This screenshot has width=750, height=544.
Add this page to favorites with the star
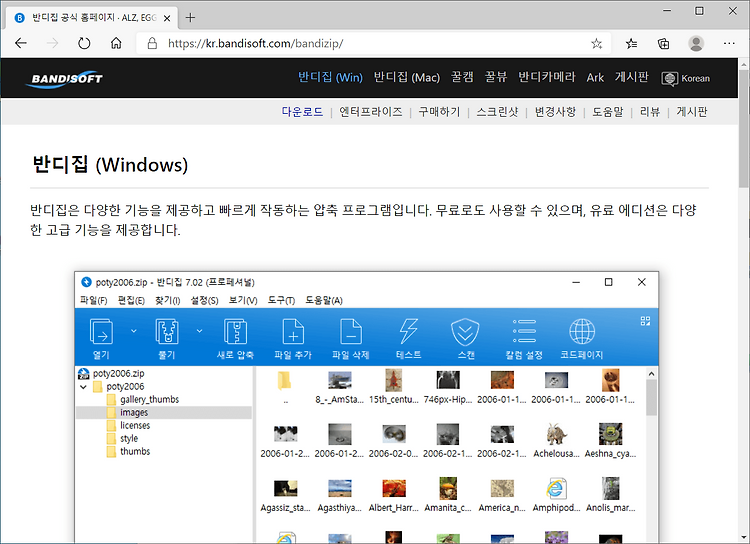click(596, 44)
